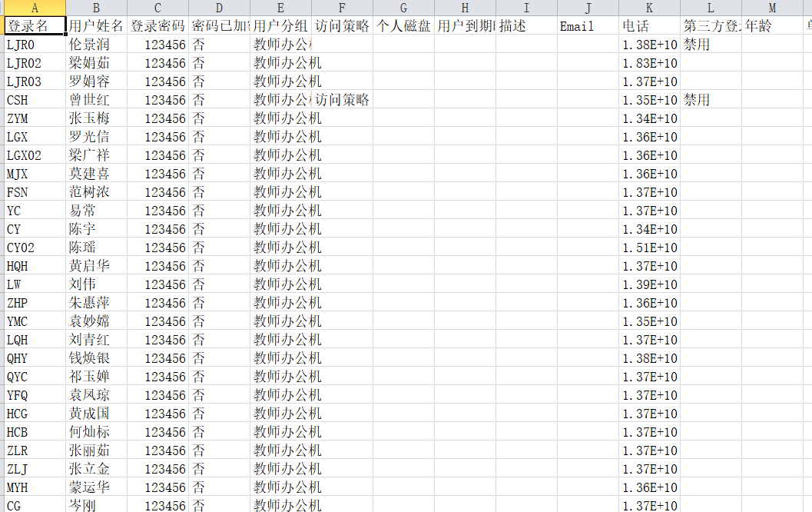The width and height of the screenshot is (812, 512).
Task: Click the 禁用 cell in LJR0's row
Action: coord(711,45)
